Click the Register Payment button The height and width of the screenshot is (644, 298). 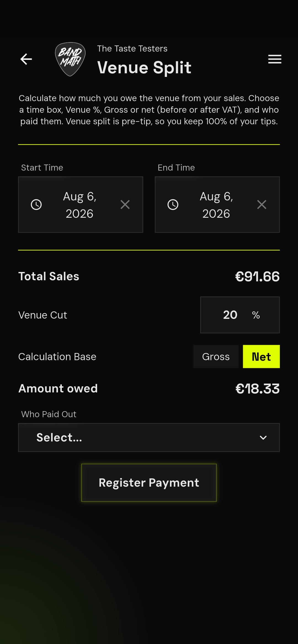coord(149,483)
